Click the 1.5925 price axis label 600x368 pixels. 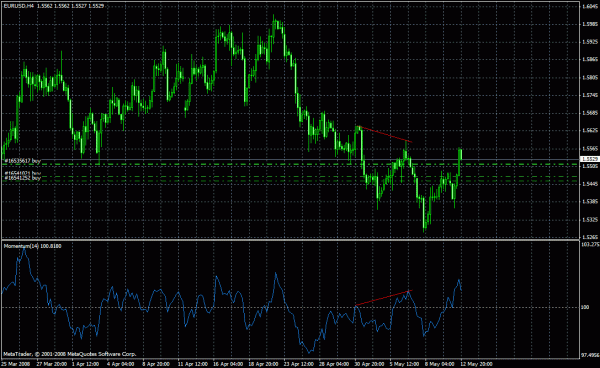point(590,42)
